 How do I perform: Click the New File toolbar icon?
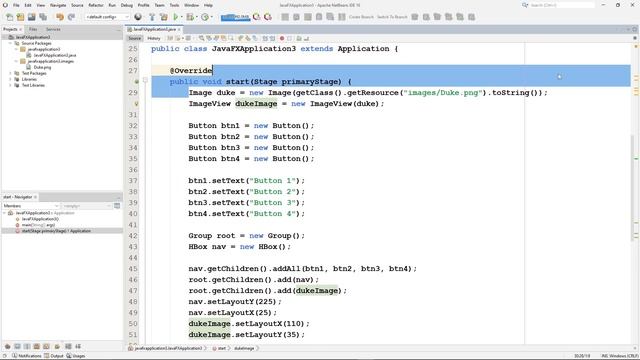click(x=9, y=17)
